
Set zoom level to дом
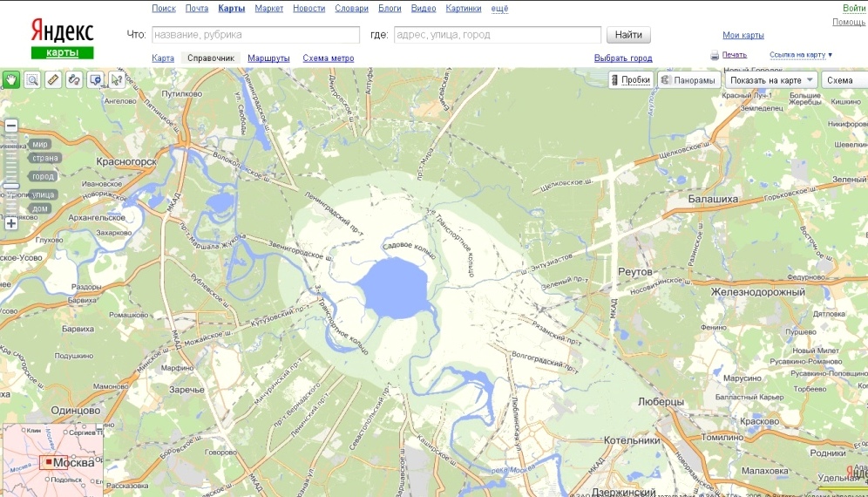pos(39,209)
